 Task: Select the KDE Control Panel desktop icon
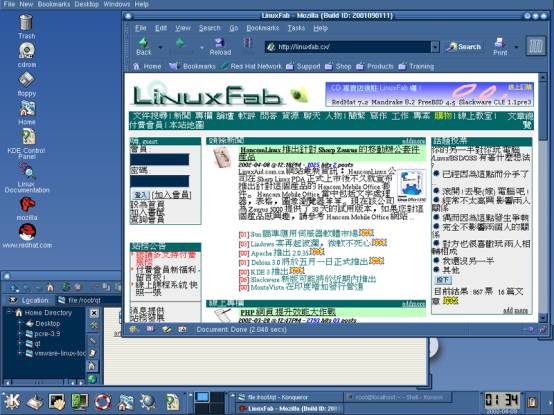pyautogui.click(x=27, y=143)
